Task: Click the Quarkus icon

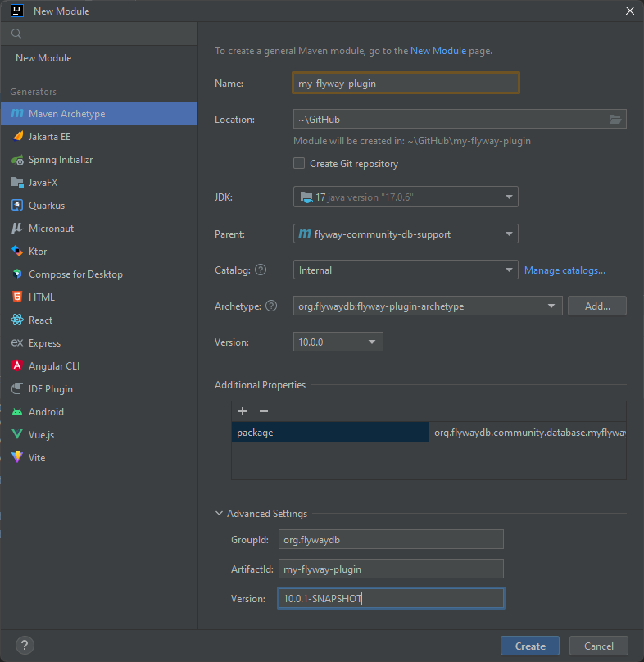Action: coord(17,205)
